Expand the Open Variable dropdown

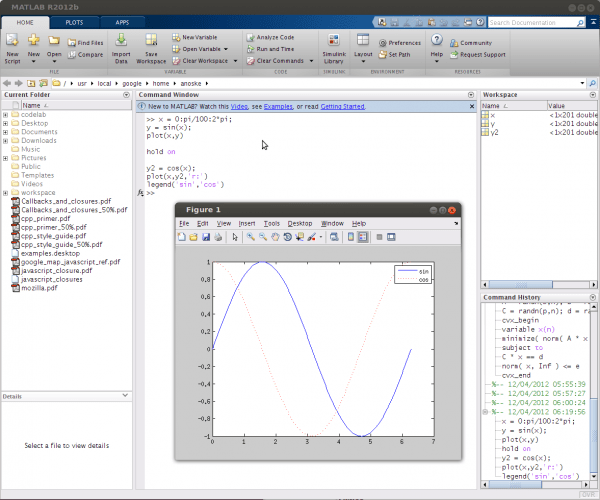coord(226,49)
